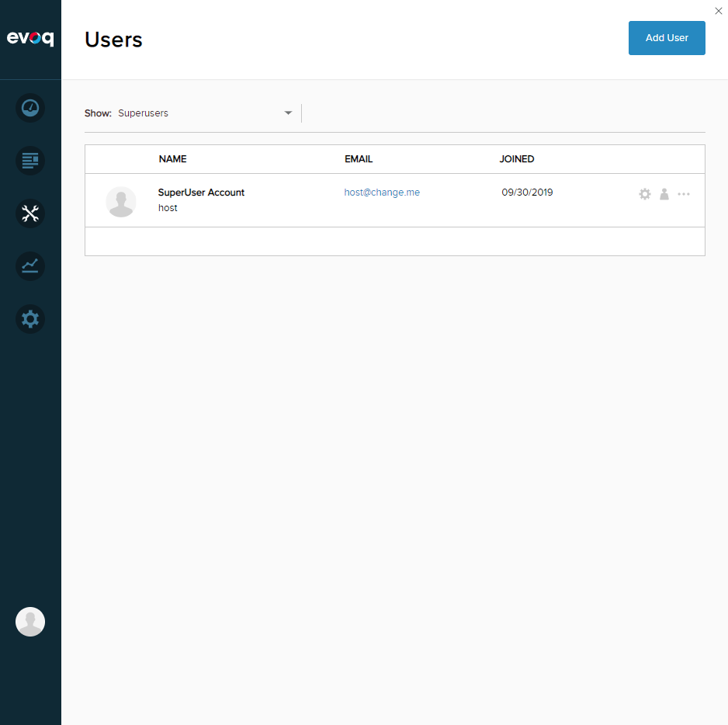Open settings gear for SuperUser Account row
The height and width of the screenshot is (725, 728).
point(644,194)
